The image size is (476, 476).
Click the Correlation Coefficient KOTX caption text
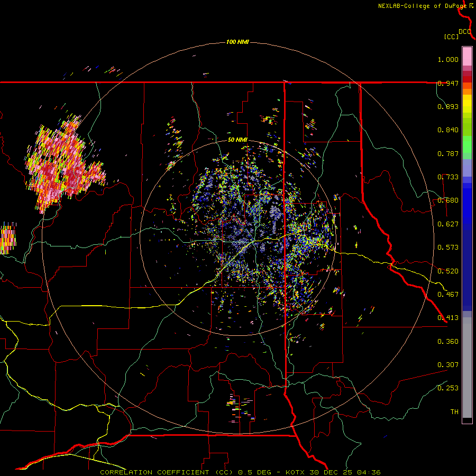click(240, 472)
